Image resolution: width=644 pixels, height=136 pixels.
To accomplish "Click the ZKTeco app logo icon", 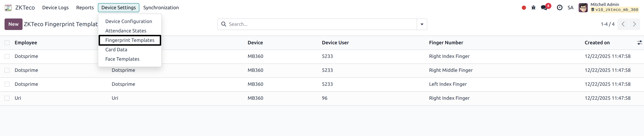I will coord(8,7).
